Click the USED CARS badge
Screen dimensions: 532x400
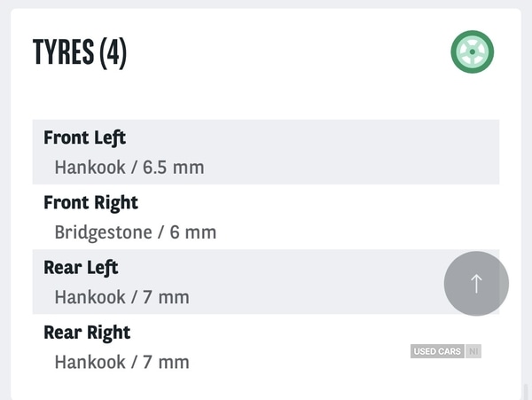437,352
